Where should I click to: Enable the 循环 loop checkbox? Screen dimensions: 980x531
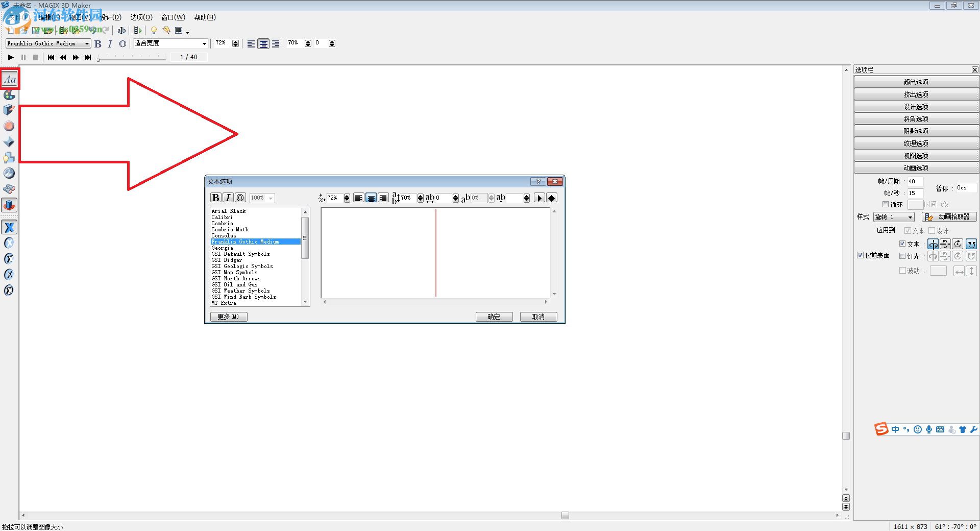tap(887, 204)
